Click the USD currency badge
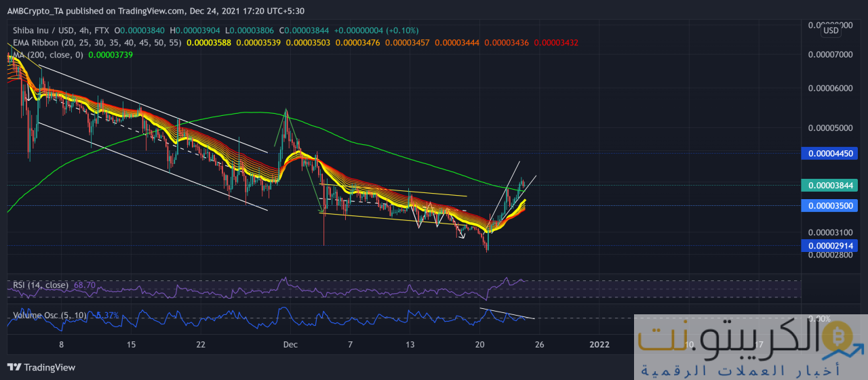868x380 pixels. 831,30
